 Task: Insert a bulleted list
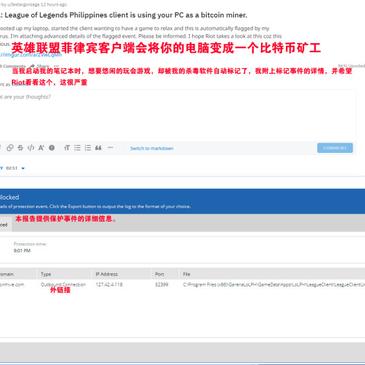pyautogui.click(x=77, y=148)
